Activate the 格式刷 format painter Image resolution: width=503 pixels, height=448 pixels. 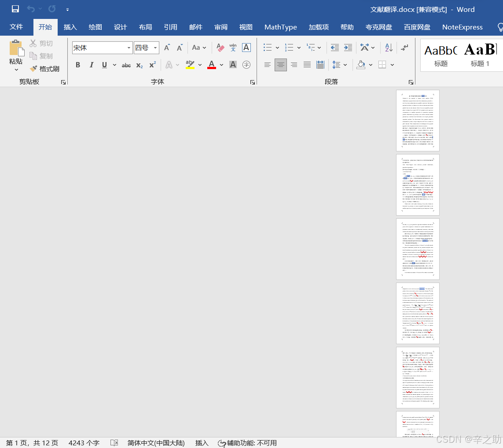click(x=44, y=69)
